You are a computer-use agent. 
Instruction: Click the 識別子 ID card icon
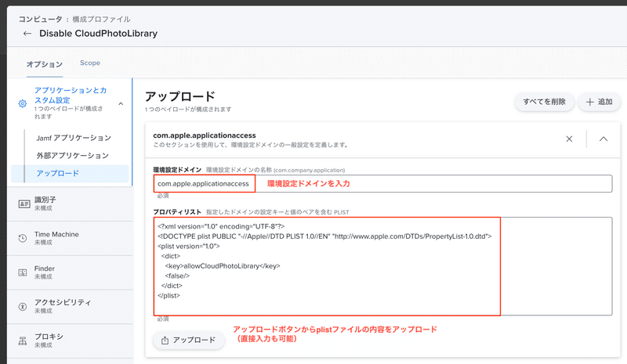click(x=24, y=204)
